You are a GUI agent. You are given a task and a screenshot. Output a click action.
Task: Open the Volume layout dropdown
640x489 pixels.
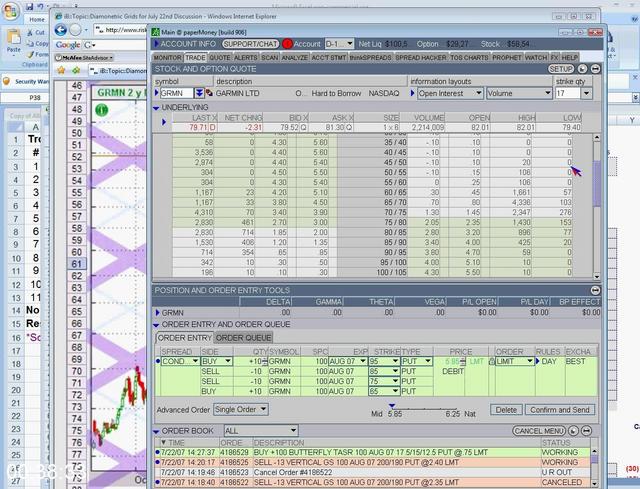click(519, 93)
